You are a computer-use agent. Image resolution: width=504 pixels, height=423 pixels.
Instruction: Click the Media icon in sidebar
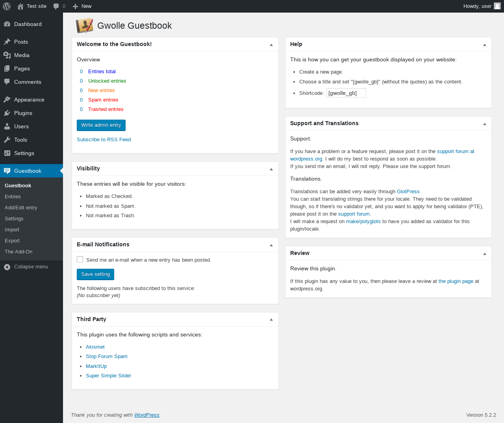[x=7, y=55]
